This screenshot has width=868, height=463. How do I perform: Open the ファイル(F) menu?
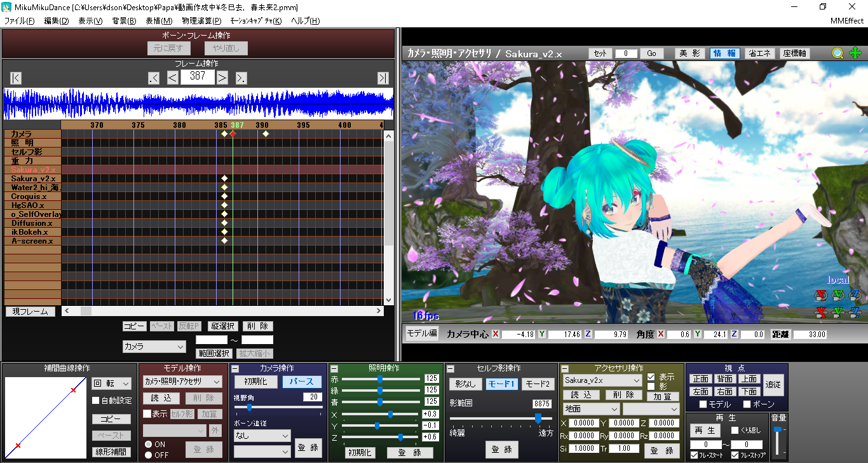click(x=20, y=21)
